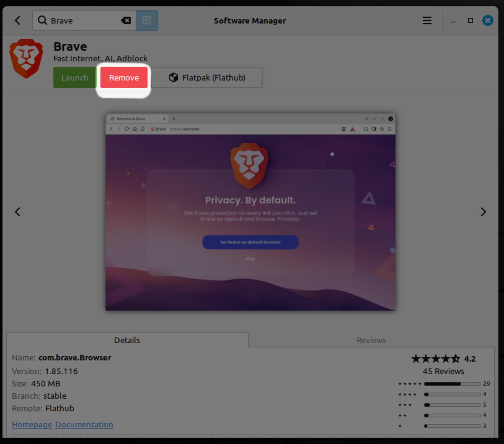Select the size value 450 MB
Viewport: 504px width, 444px height.
tap(46, 384)
